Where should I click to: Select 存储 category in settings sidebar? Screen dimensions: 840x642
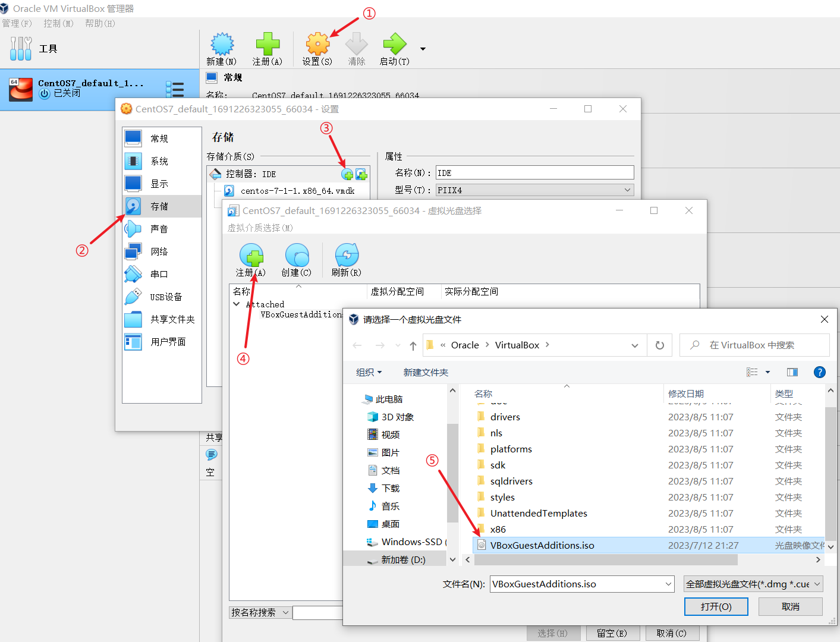coord(162,206)
